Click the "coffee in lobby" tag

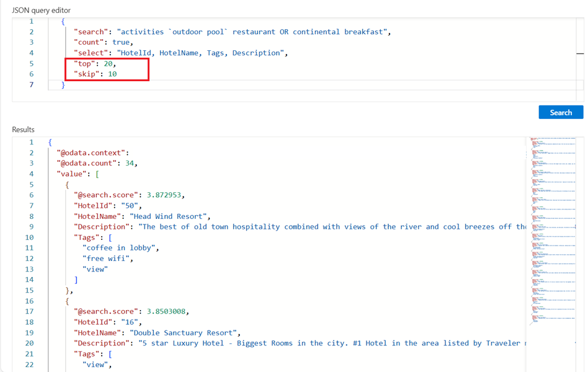(121, 248)
